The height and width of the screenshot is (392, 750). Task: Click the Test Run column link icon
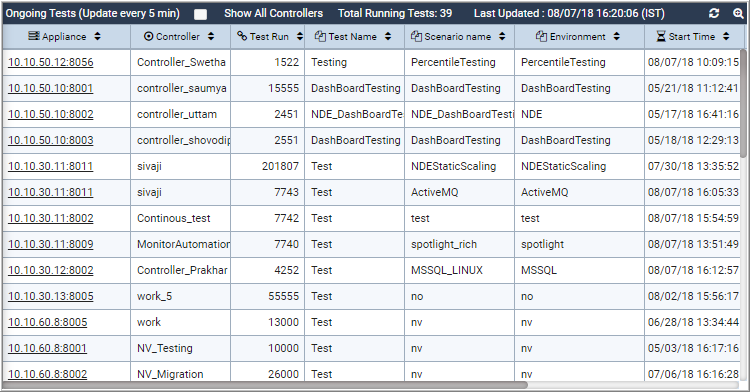click(x=242, y=36)
